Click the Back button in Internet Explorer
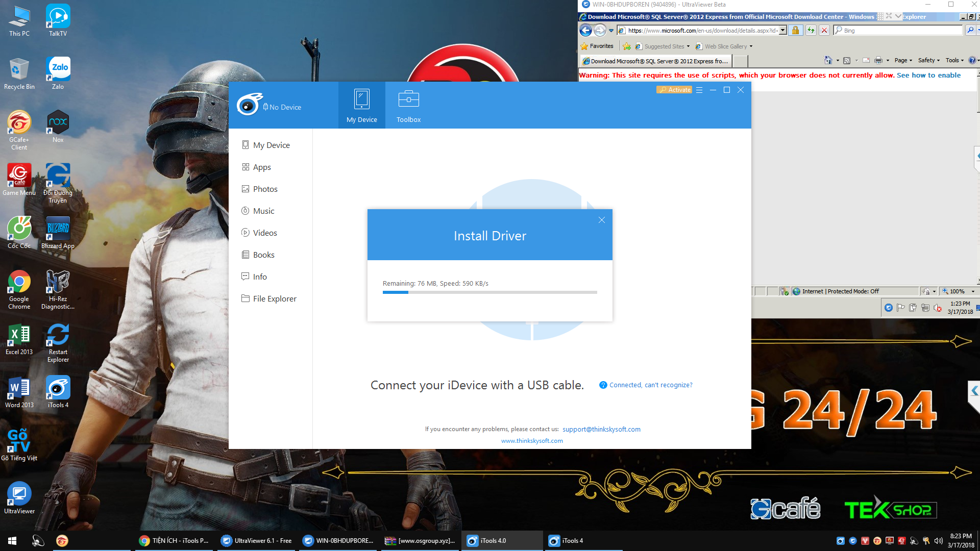The image size is (980, 551). pos(586,31)
